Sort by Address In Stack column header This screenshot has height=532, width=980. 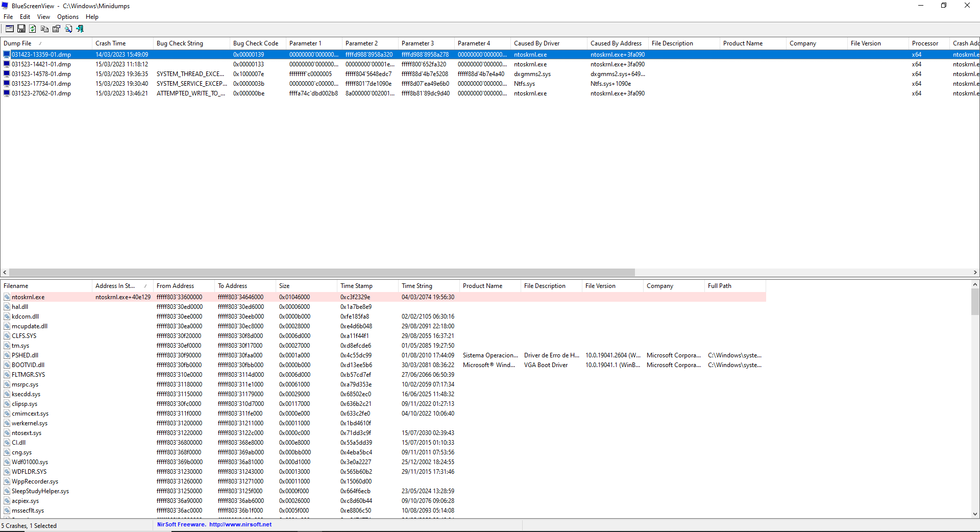pos(122,286)
